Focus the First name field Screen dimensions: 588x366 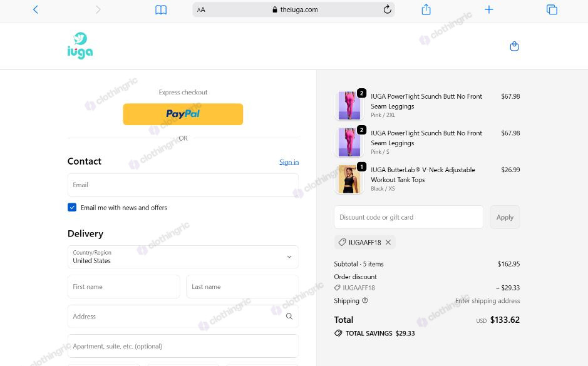pos(124,287)
